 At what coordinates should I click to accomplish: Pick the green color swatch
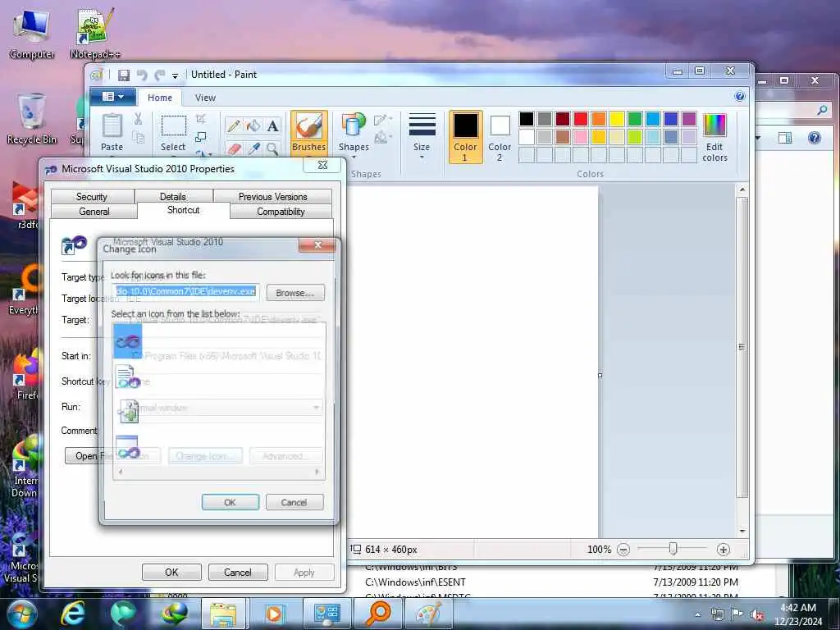pyautogui.click(x=635, y=119)
